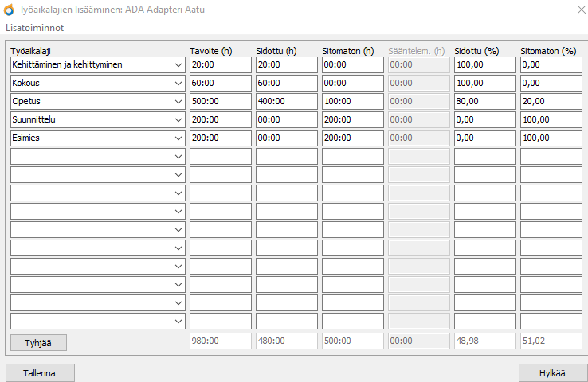Select the Sitomaton (%) field for Esimies
The width and height of the screenshot is (588, 382).
coord(551,138)
